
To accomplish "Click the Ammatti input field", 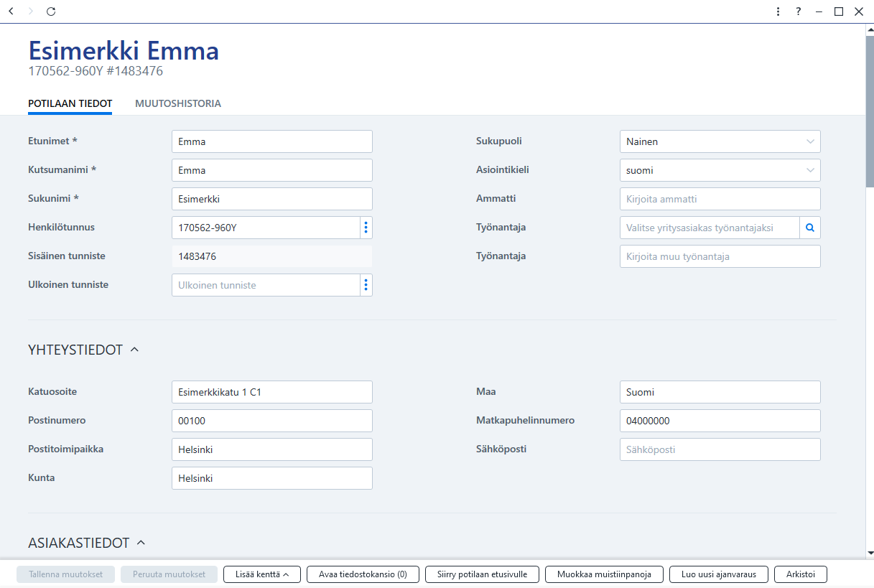I will click(720, 199).
